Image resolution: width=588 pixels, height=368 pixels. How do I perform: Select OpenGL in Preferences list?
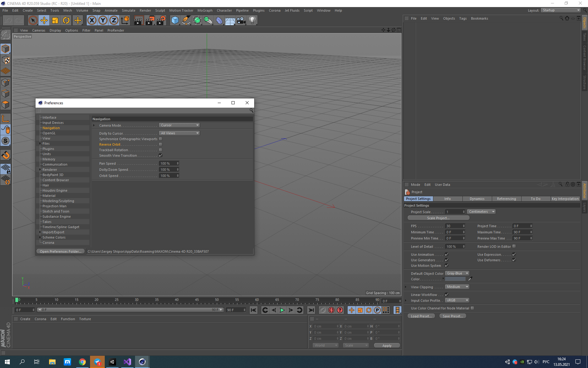[49, 133]
